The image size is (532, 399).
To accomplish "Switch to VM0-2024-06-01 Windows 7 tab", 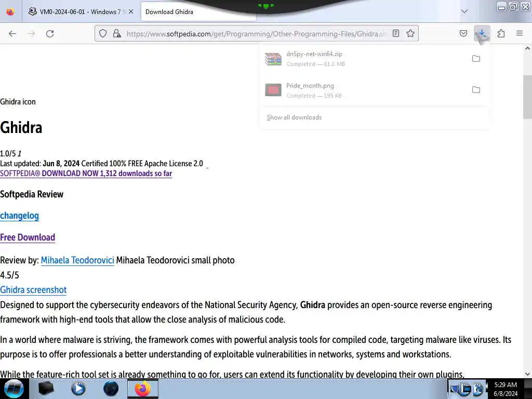I will (81, 11).
